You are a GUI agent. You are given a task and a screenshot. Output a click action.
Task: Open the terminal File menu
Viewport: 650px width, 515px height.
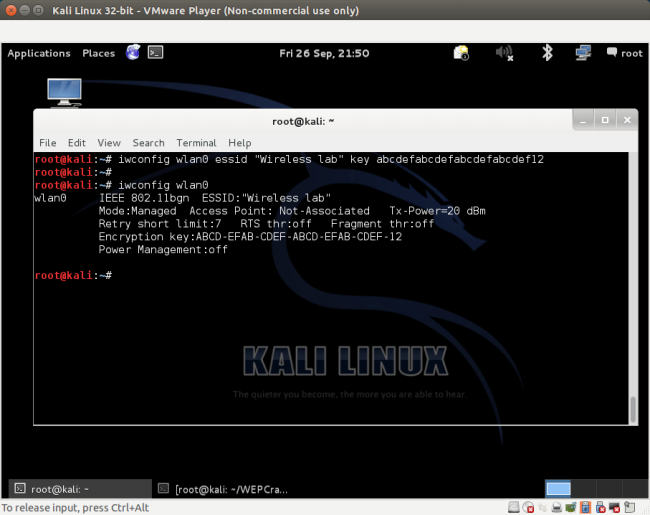[x=47, y=143]
